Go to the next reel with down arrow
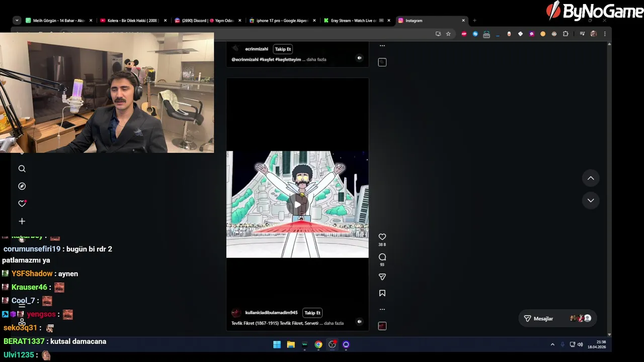 click(x=591, y=200)
